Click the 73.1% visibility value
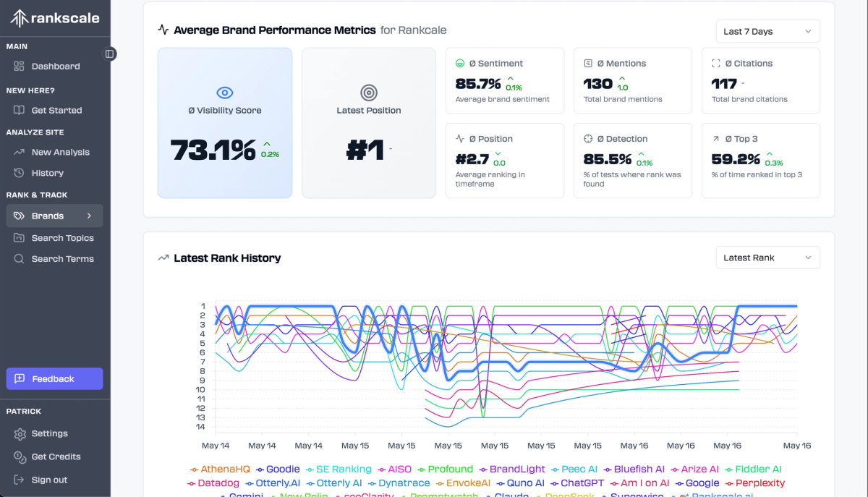 [213, 150]
